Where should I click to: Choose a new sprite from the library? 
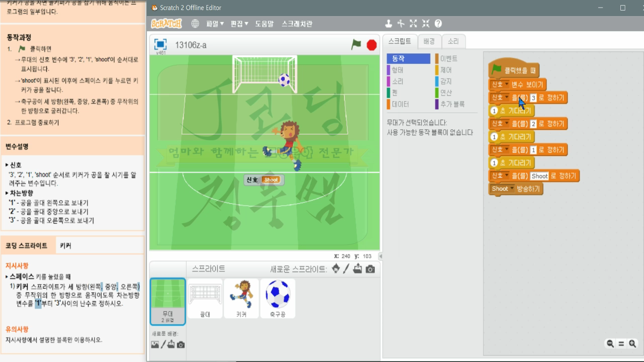[336, 269]
